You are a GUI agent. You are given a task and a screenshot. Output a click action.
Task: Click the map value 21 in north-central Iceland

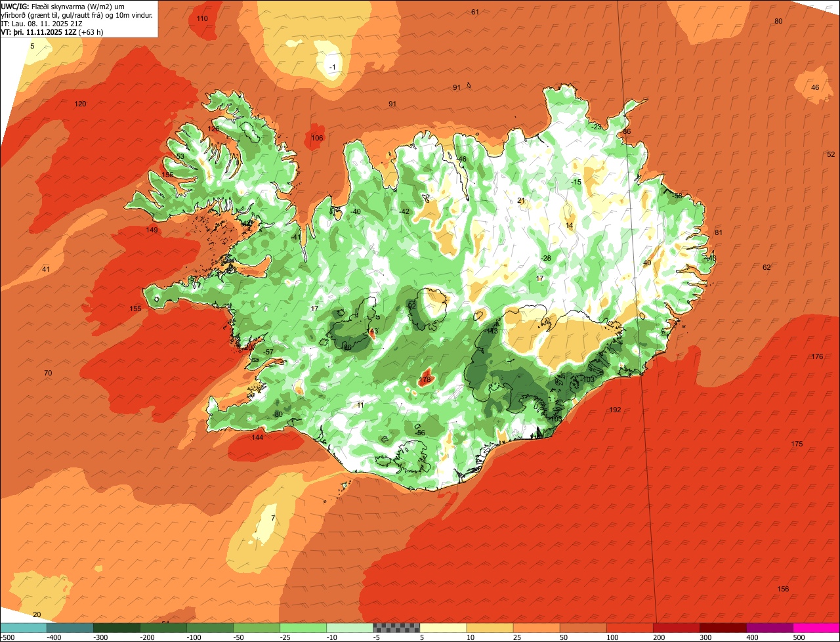[521, 201]
